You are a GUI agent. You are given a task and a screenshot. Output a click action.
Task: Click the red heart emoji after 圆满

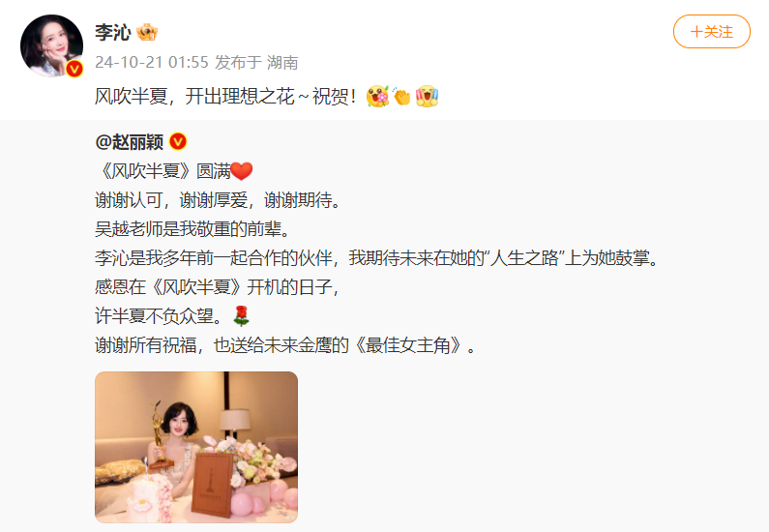point(241,171)
